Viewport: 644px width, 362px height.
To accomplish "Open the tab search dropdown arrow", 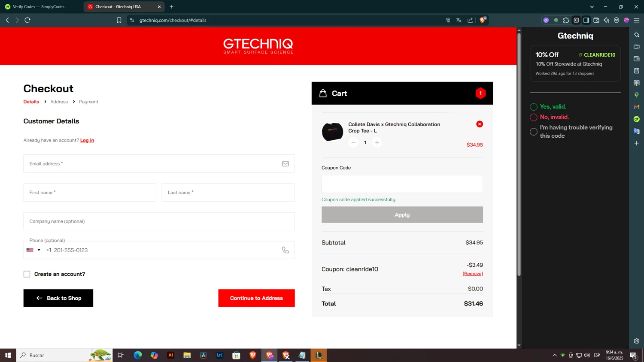I will (x=592, y=7).
